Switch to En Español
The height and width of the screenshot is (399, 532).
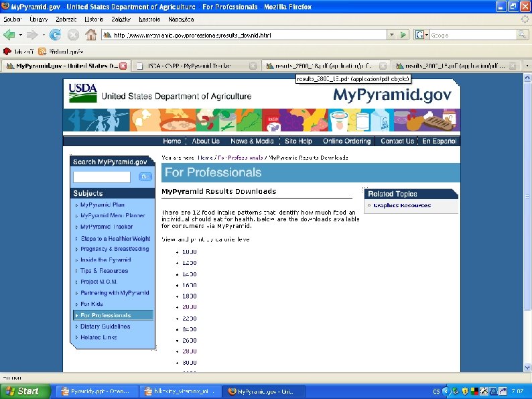(440, 141)
